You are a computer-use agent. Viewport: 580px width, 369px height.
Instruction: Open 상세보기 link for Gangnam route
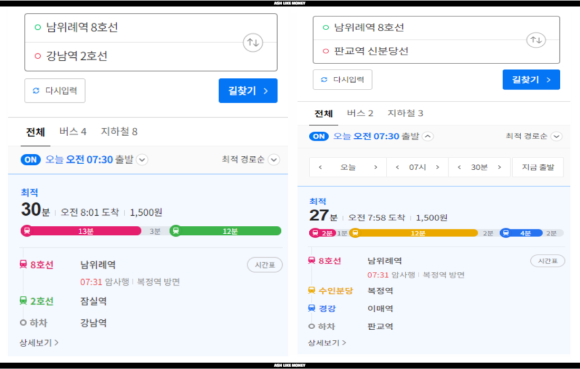(x=39, y=342)
